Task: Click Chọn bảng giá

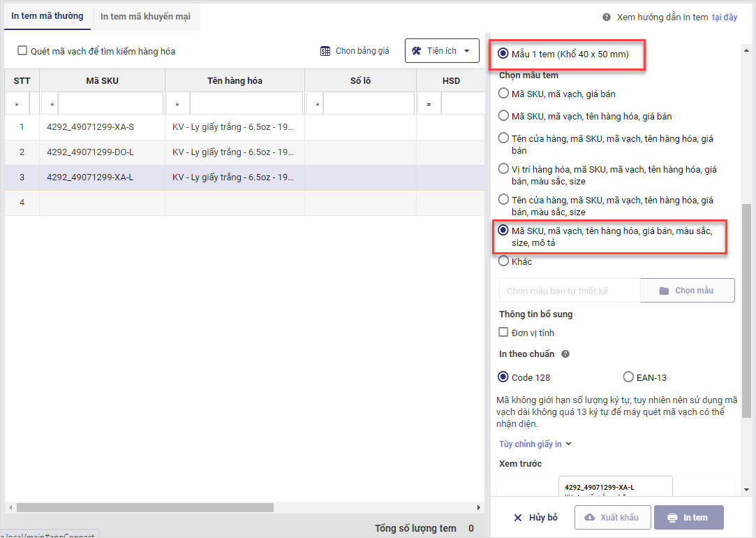Action: [x=355, y=51]
